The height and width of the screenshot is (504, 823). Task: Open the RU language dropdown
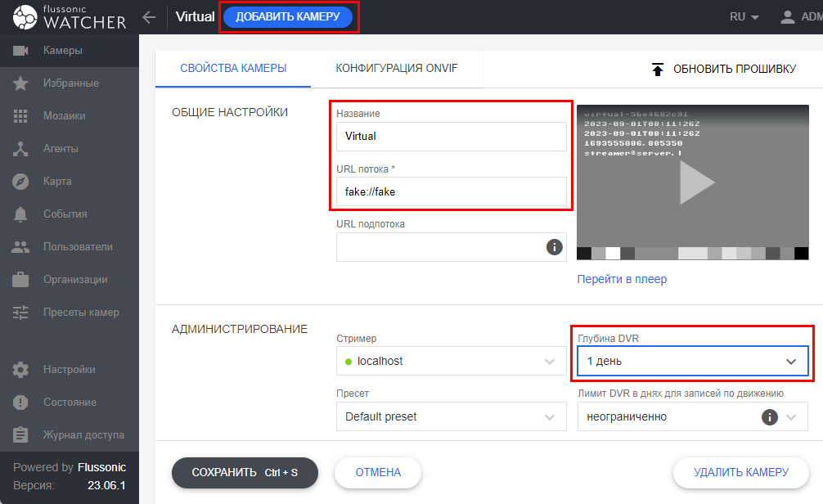(x=743, y=16)
